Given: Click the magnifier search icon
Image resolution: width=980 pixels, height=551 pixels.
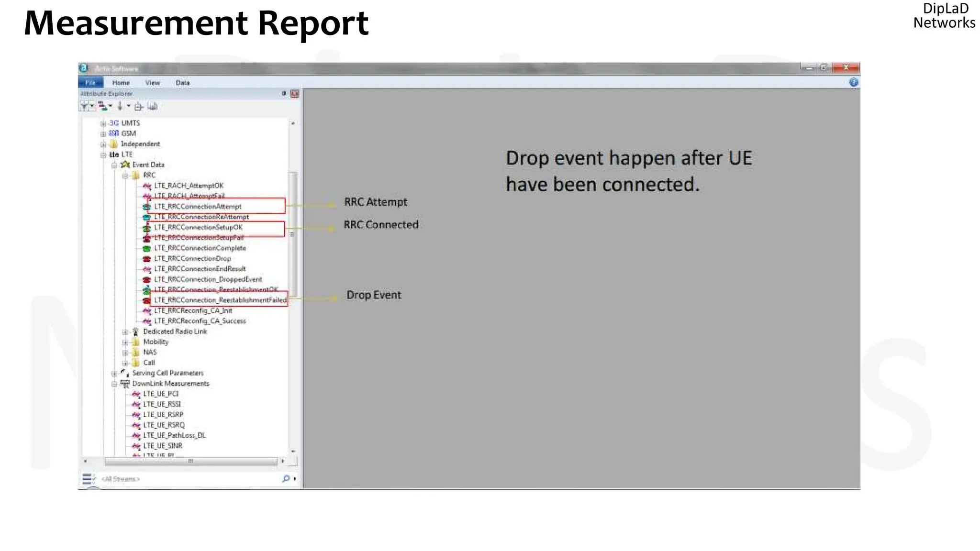Looking at the screenshot, I should tap(286, 478).
